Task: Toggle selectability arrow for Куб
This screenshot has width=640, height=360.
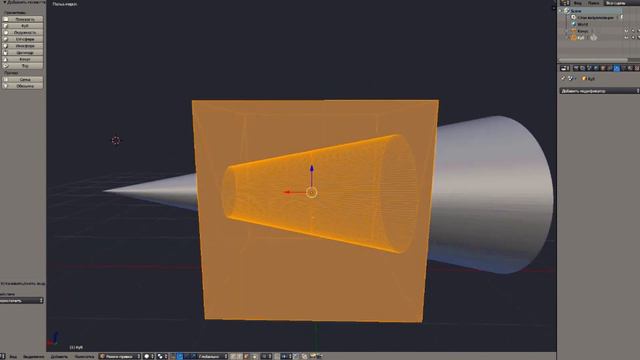Action: (x=633, y=38)
